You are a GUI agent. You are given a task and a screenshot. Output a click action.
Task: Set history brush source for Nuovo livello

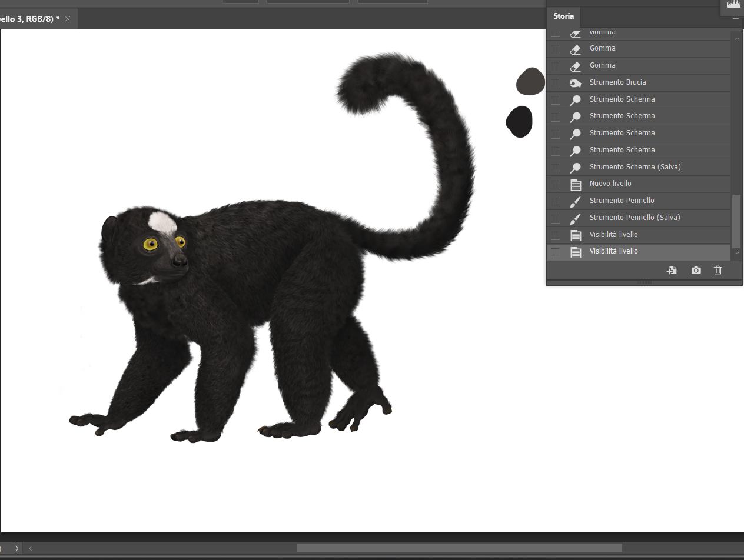click(x=556, y=184)
